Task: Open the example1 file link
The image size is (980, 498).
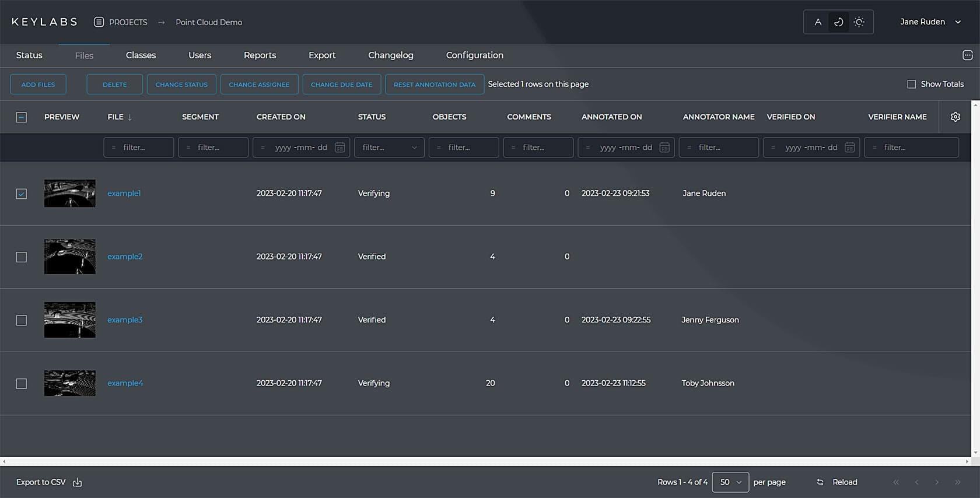Action: coord(124,194)
